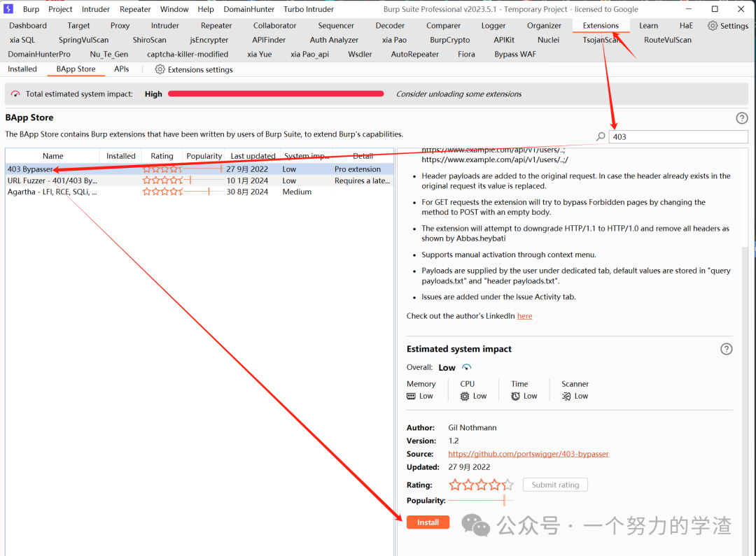Sort by the Name column header
The width and height of the screenshot is (756, 556).
(x=52, y=156)
